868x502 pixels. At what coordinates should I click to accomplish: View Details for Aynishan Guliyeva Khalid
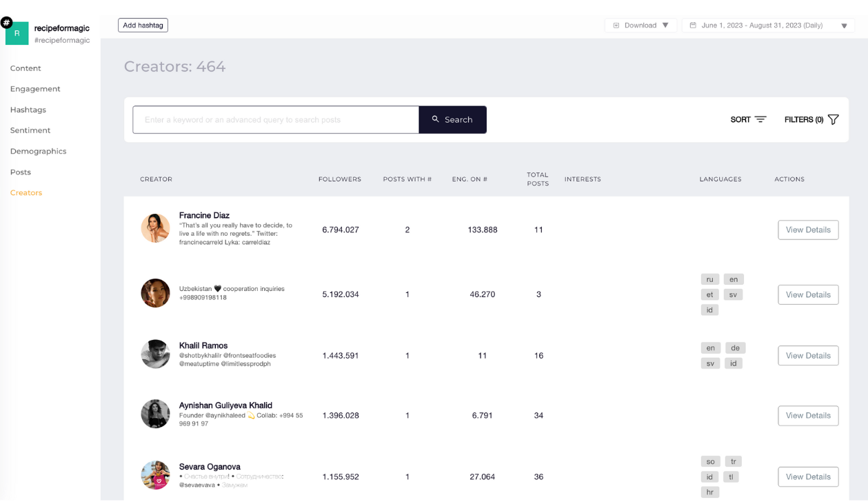(808, 415)
